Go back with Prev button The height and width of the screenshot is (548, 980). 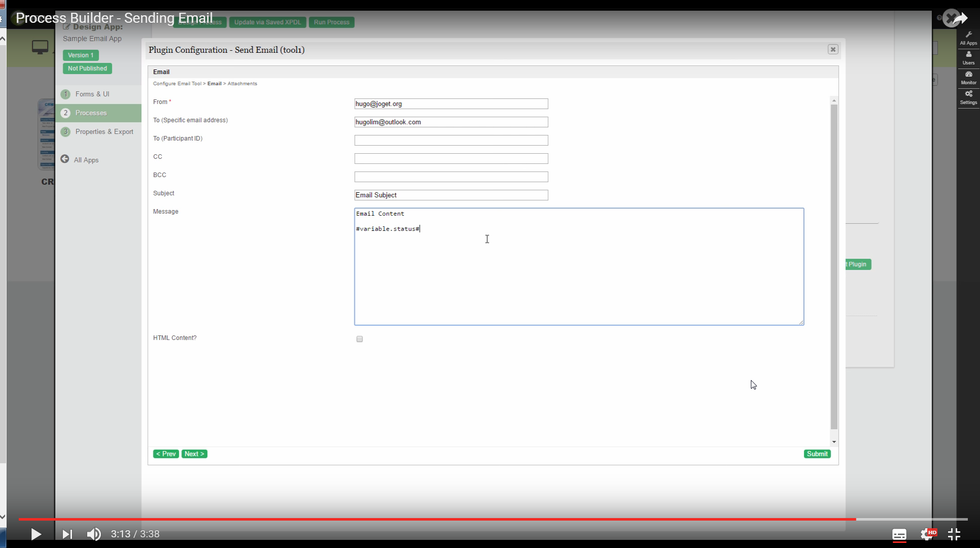pyautogui.click(x=166, y=454)
